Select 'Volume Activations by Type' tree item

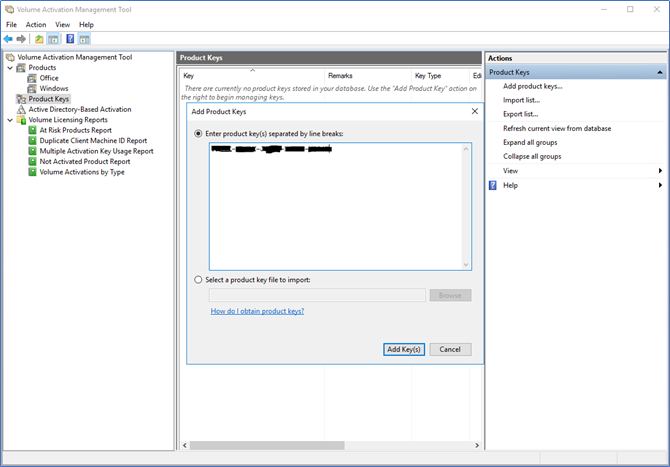point(82,172)
